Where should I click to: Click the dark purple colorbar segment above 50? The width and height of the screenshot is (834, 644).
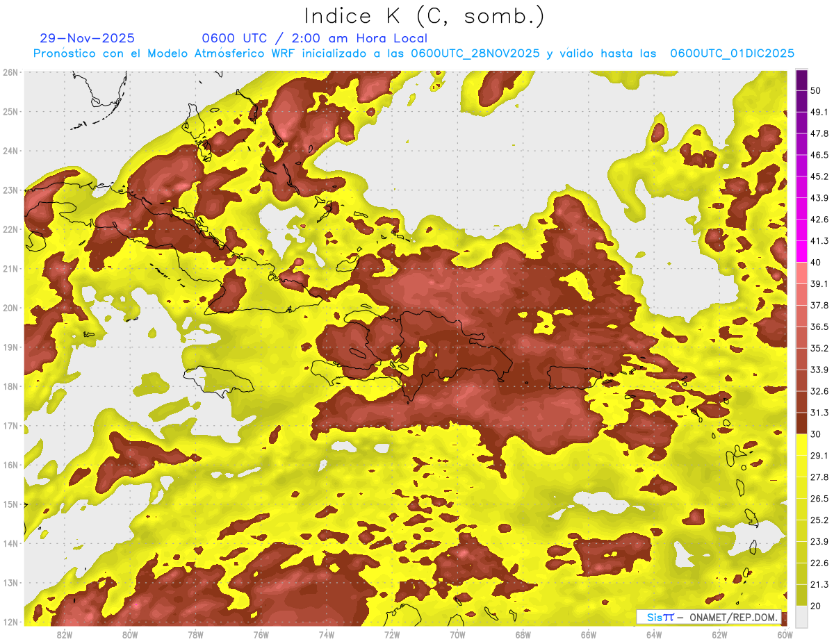click(x=801, y=80)
